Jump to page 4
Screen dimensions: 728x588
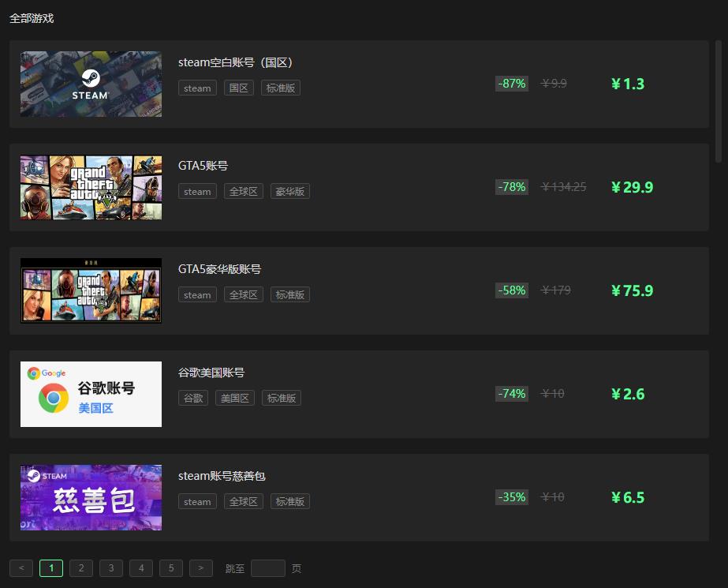(141, 568)
